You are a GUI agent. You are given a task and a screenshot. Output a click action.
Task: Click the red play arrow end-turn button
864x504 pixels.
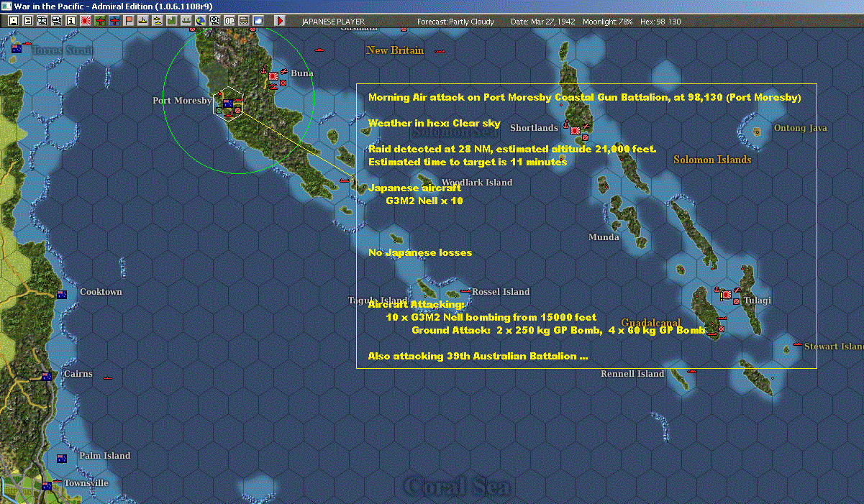tap(280, 21)
